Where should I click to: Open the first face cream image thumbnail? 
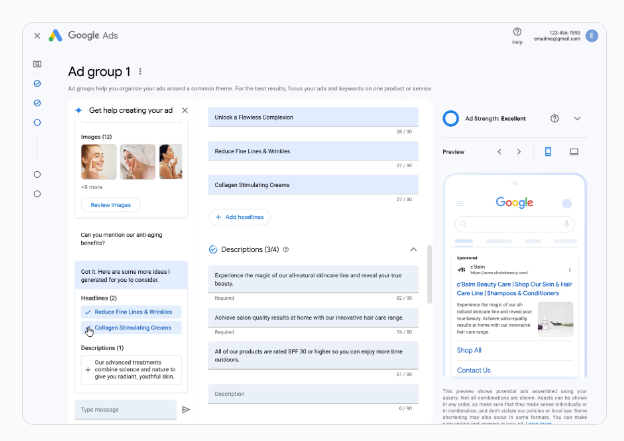pyautogui.click(x=99, y=162)
